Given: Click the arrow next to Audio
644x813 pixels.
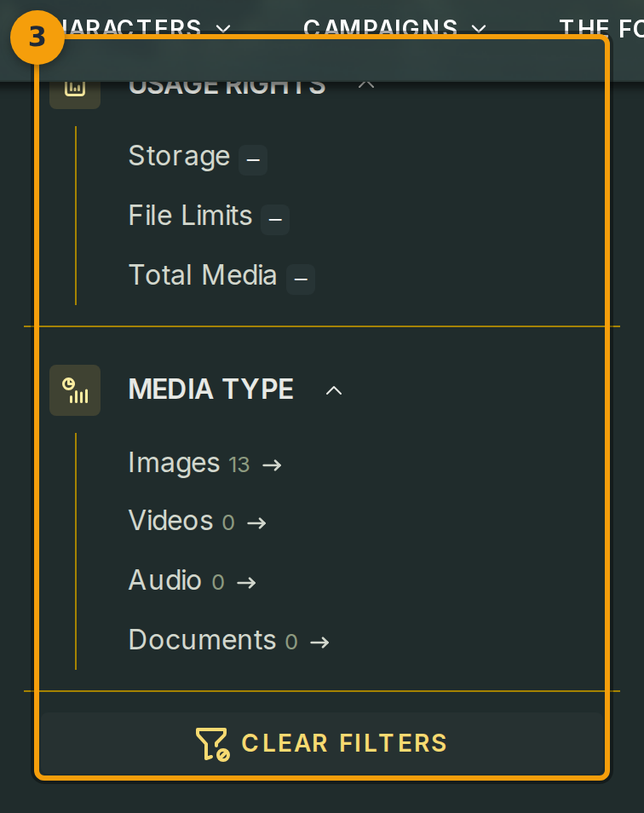Looking at the screenshot, I should pyautogui.click(x=247, y=582).
